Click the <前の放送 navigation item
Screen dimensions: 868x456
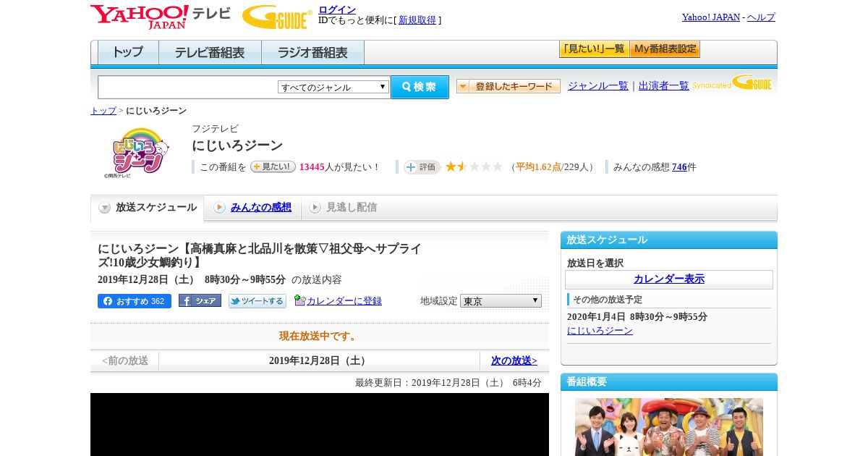125,360
